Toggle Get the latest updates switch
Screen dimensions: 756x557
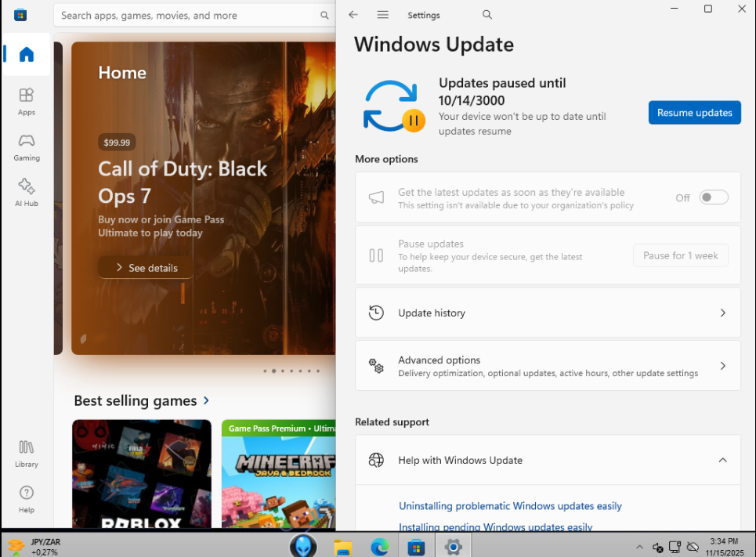click(714, 197)
